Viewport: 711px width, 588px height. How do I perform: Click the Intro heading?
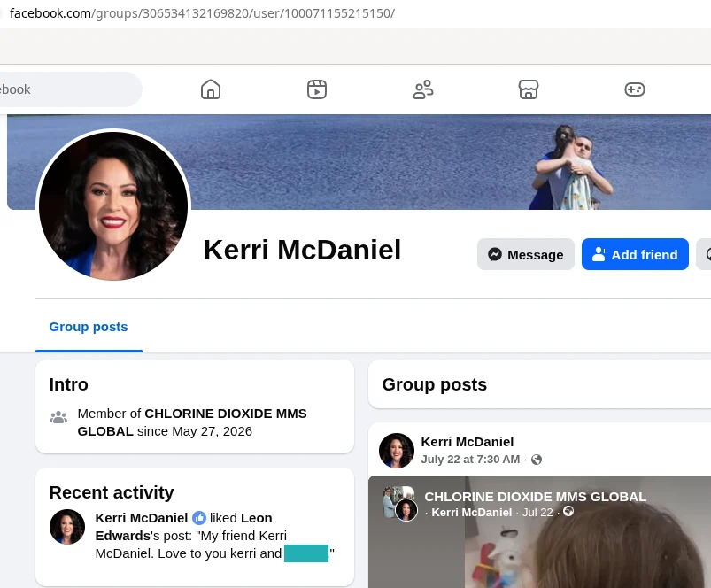pos(68,384)
